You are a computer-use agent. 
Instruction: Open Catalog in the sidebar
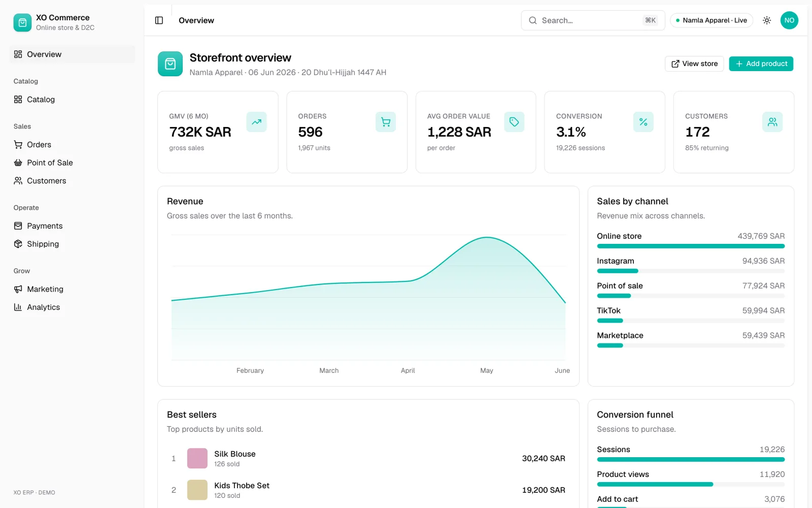pos(72,100)
